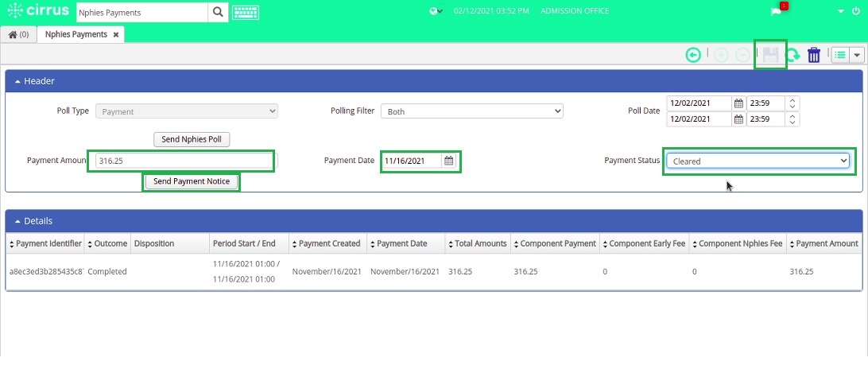Open the user menu dropdown arrow
The width and height of the screenshot is (868, 381).
(x=841, y=12)
